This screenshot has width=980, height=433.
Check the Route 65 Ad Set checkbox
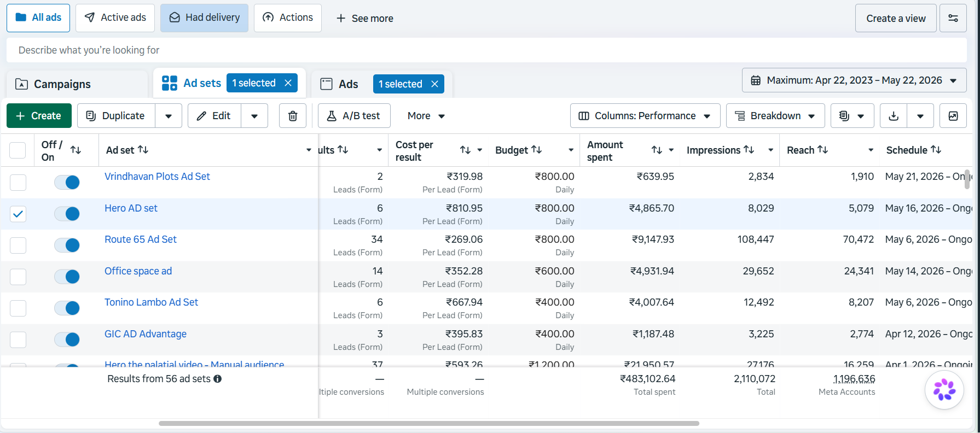pos(18,245)
